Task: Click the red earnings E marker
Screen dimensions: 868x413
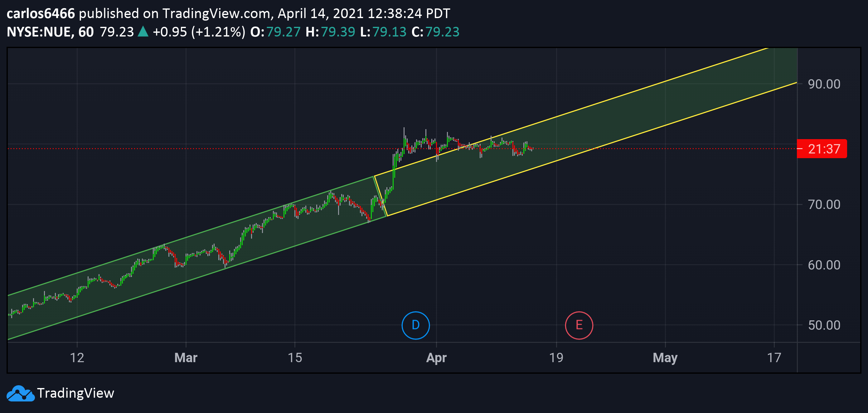Action: click(x=579, y=325)
